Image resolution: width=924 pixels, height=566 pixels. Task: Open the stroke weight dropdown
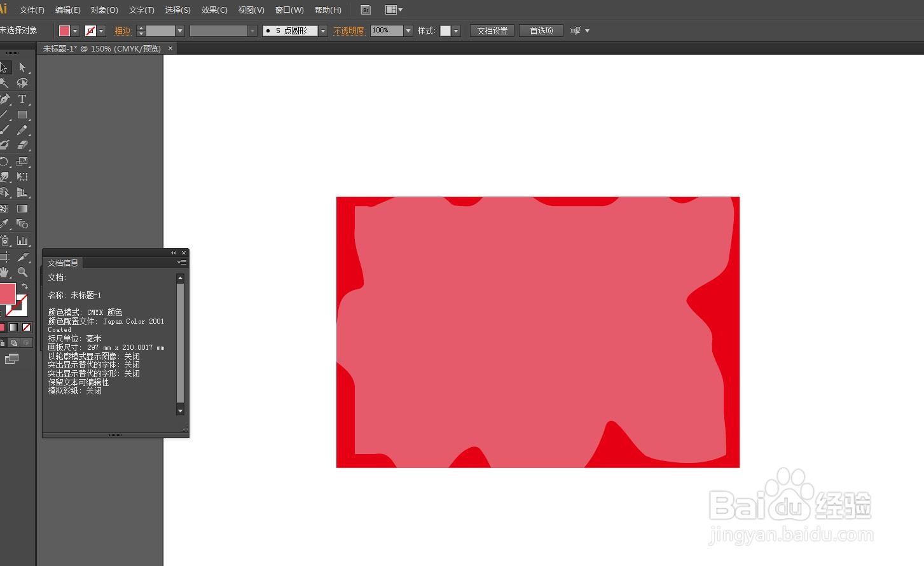pos(180,31)
